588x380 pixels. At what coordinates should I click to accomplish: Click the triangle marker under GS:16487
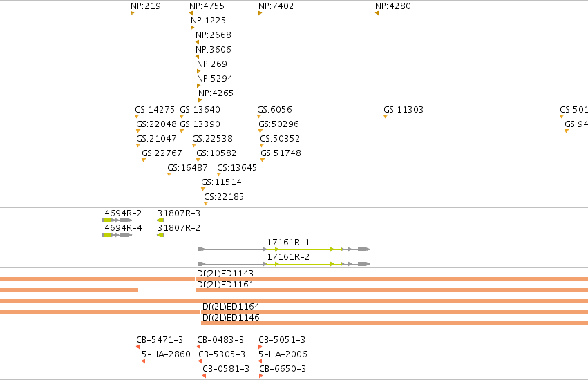tap(169, 175)
